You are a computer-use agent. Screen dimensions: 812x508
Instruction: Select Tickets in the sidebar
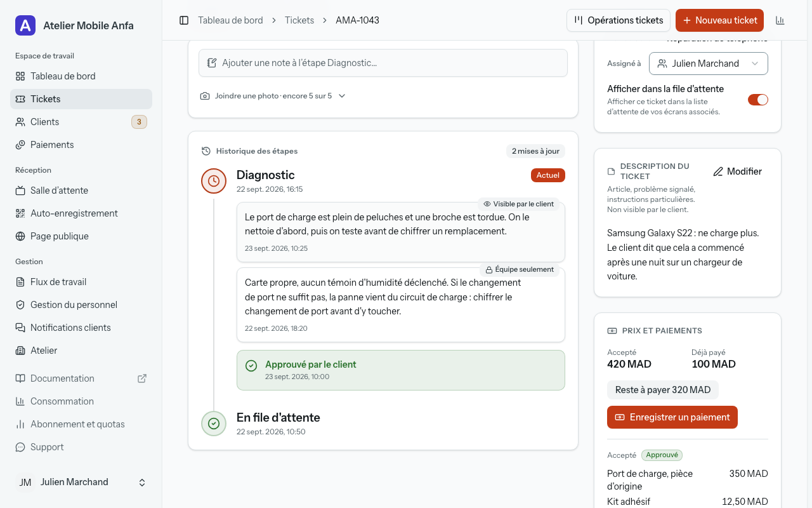point(81,99)
